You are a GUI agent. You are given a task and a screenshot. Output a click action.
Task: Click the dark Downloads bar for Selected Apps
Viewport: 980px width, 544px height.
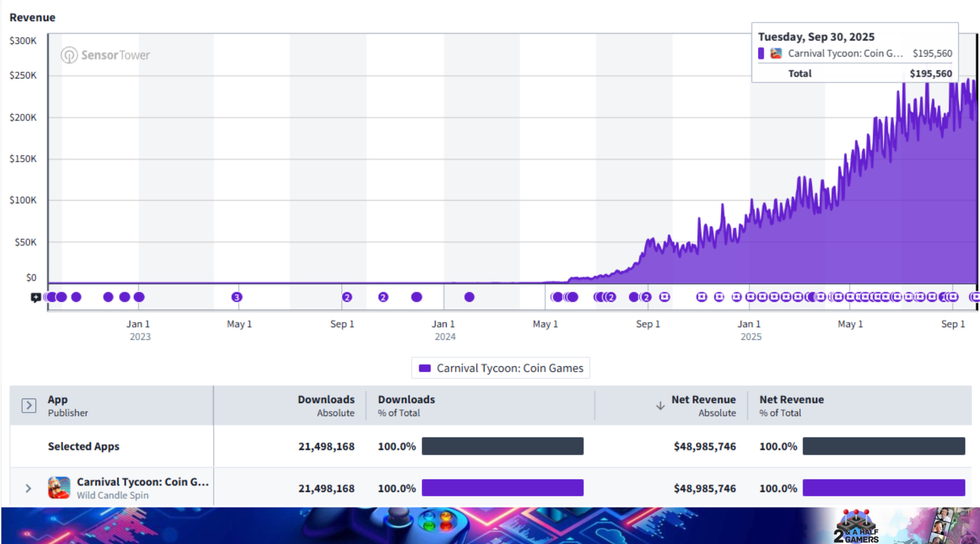click(x=503, y=446)
